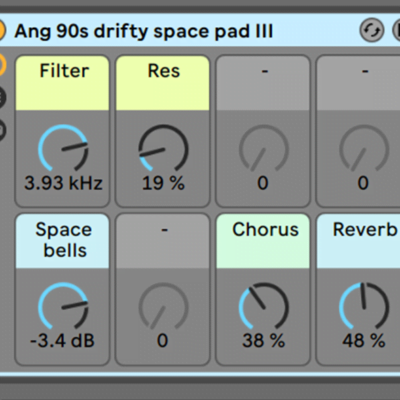Click the 48 % Reverb value
The width and height of the screenshot is (400, 400).
click(x=364, y=341)
